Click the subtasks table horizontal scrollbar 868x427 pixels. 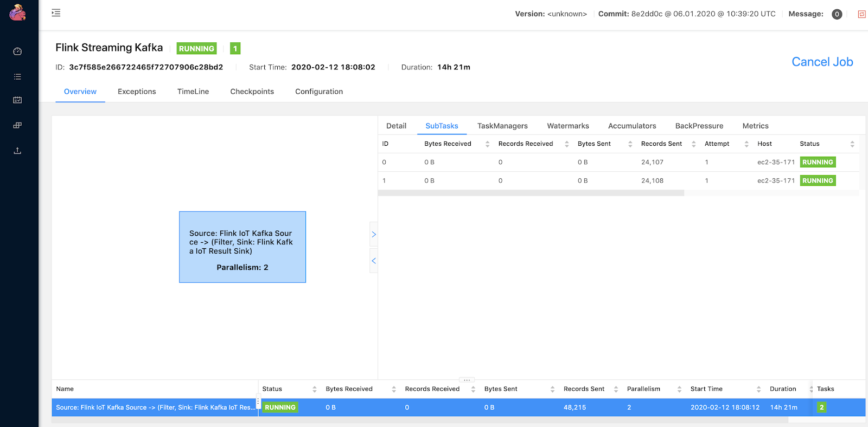point(531,193)
